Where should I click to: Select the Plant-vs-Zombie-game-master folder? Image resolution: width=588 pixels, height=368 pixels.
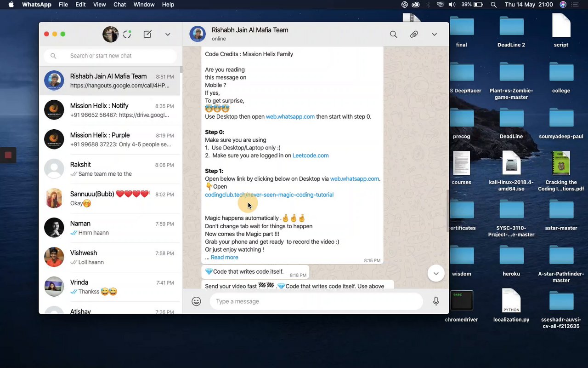coord(511,80)
